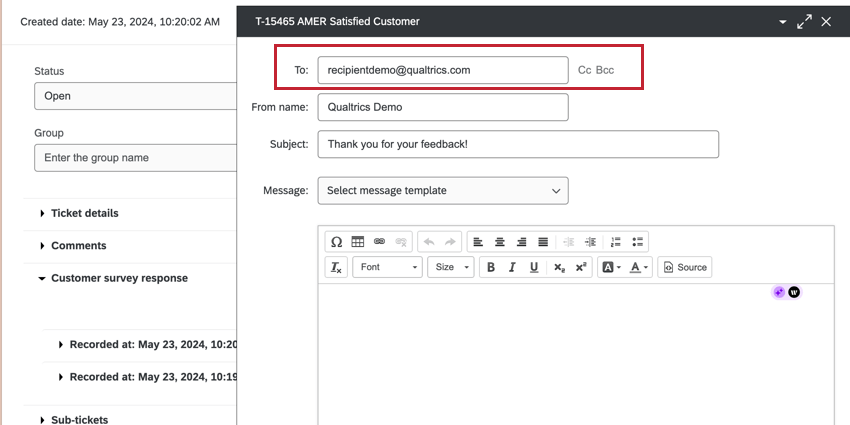Open the Font dropdown

click(x=388, y=267)
